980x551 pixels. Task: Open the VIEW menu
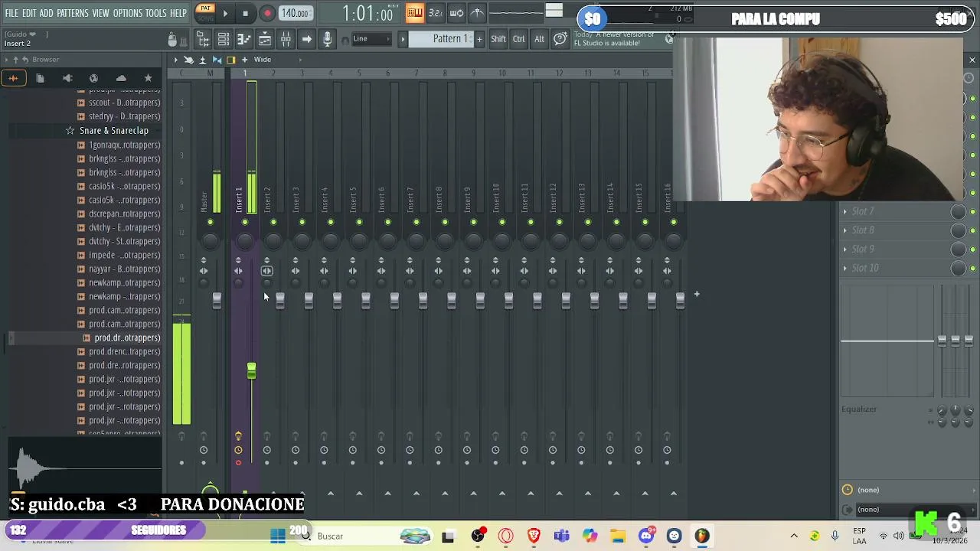tap(100, 13)
